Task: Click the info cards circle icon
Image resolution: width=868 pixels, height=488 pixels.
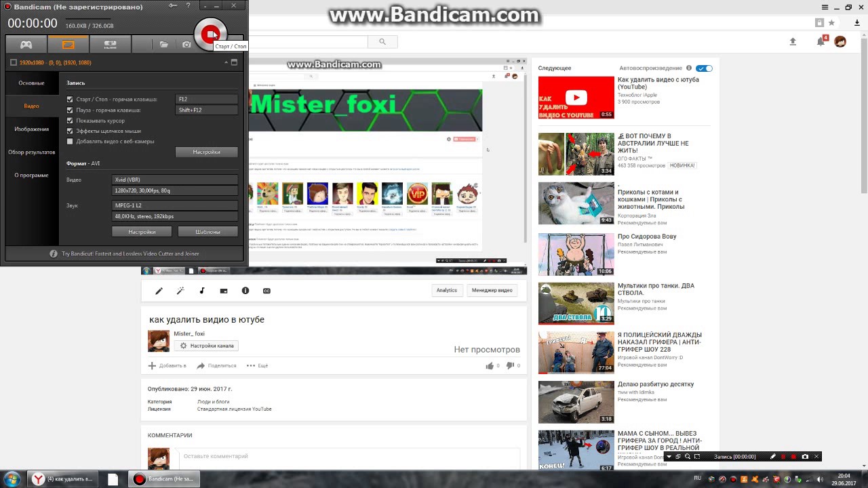Action: (245, 291)
